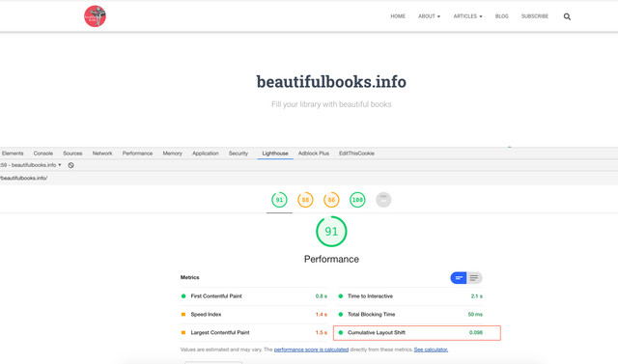Switch to the Elements DevTools tab
Image resolution: width=618 pixels, height=364 pixels.
(13, 154)
